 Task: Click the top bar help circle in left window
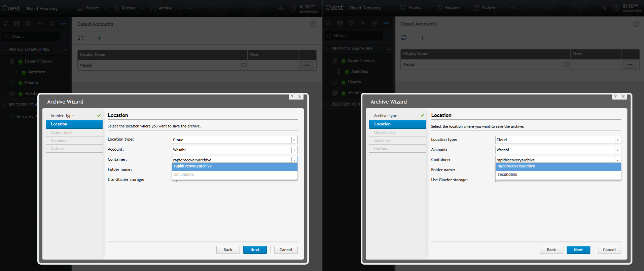tap(293, 8)
